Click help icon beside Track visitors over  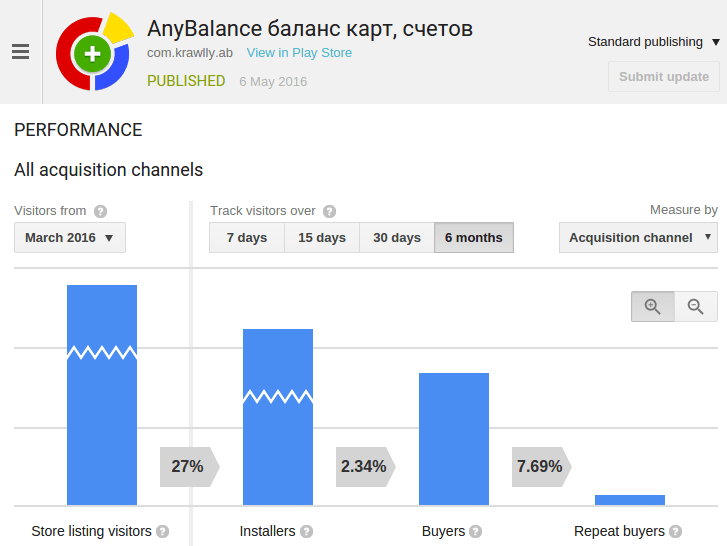click(x=329, y=212)
